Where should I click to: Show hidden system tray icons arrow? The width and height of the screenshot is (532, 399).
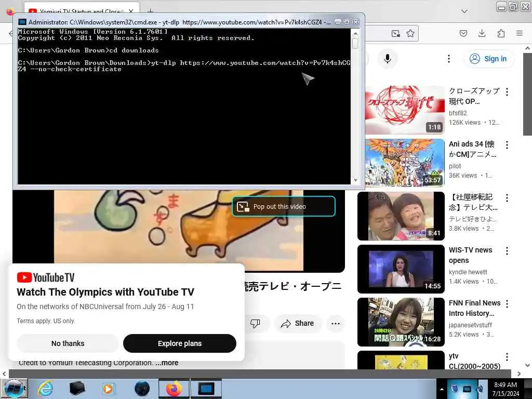click(x=442, y=389)
